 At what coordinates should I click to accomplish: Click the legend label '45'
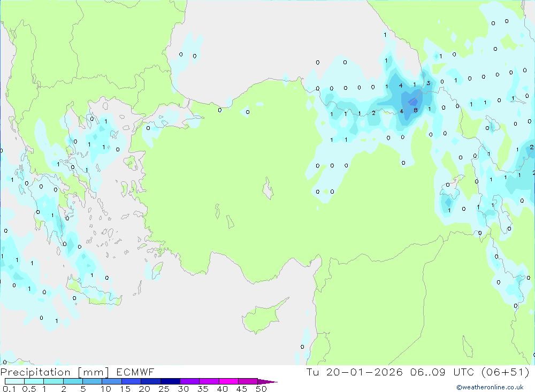tap(242, 389)
